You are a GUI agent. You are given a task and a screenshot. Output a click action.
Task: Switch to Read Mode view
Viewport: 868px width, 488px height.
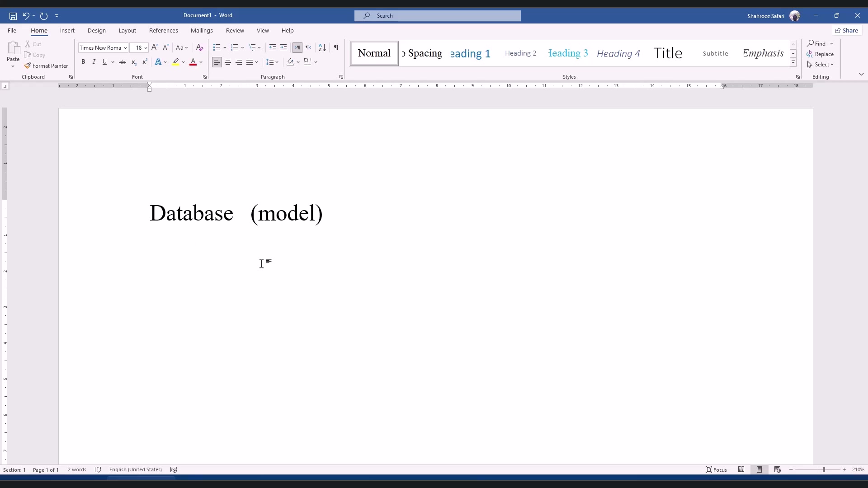[x=741, y=470]
